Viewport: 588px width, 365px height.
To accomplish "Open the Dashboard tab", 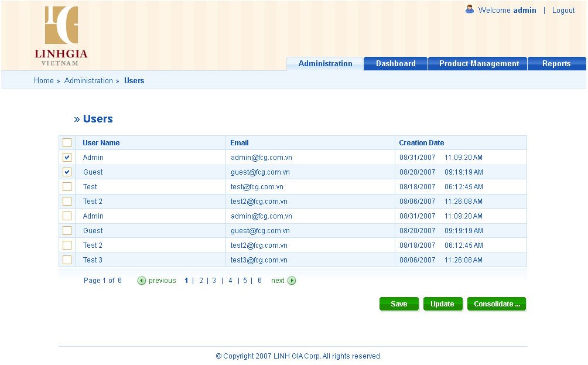I will [x=396, y=64].
